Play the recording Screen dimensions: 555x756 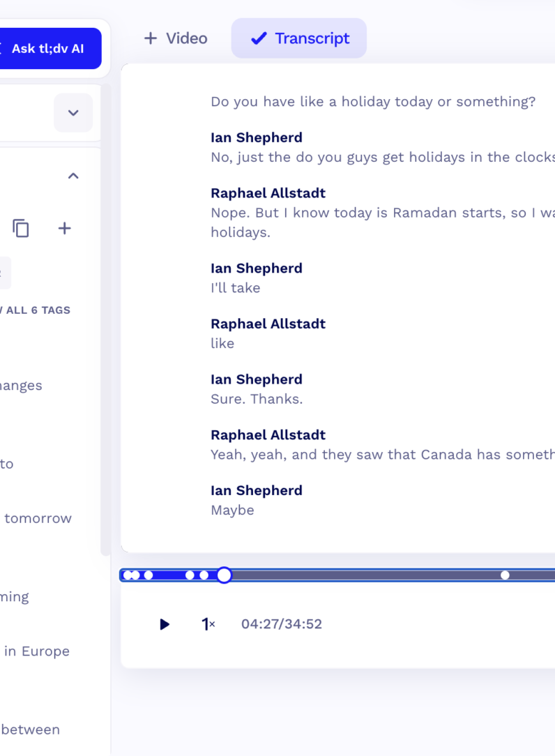pyautogui.click(x=165, y=624)
